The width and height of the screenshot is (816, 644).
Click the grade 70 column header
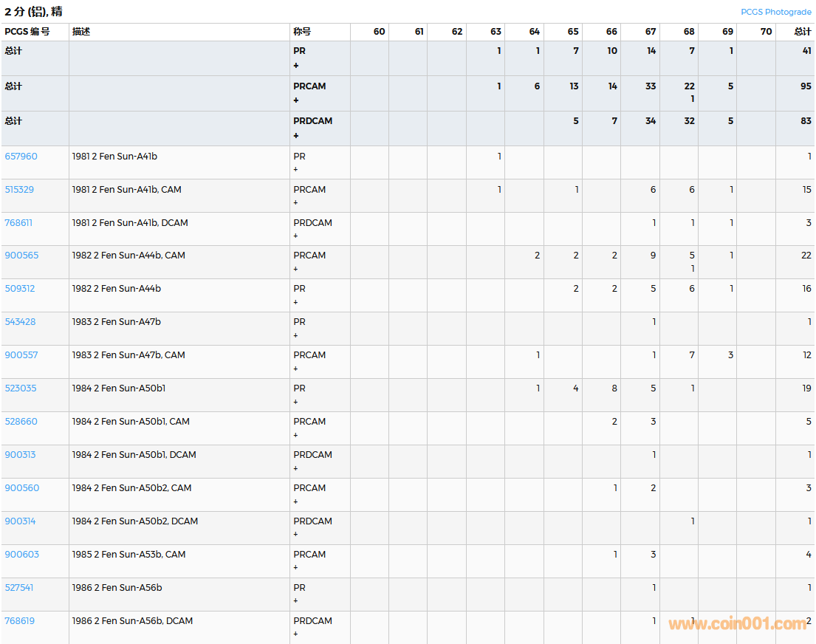click(766, 32)
